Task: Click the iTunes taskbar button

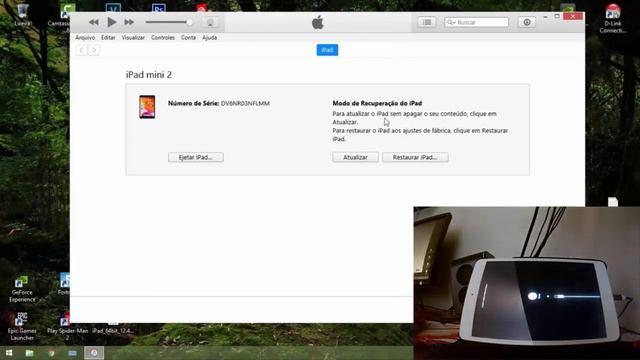Action: coord(94,353)
